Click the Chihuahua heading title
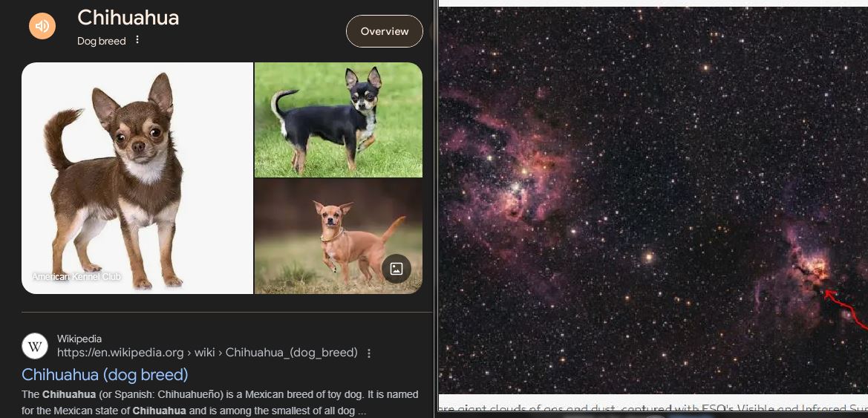Image resolution: width=868 pixels, height=418 pixels. coord(128,18)
